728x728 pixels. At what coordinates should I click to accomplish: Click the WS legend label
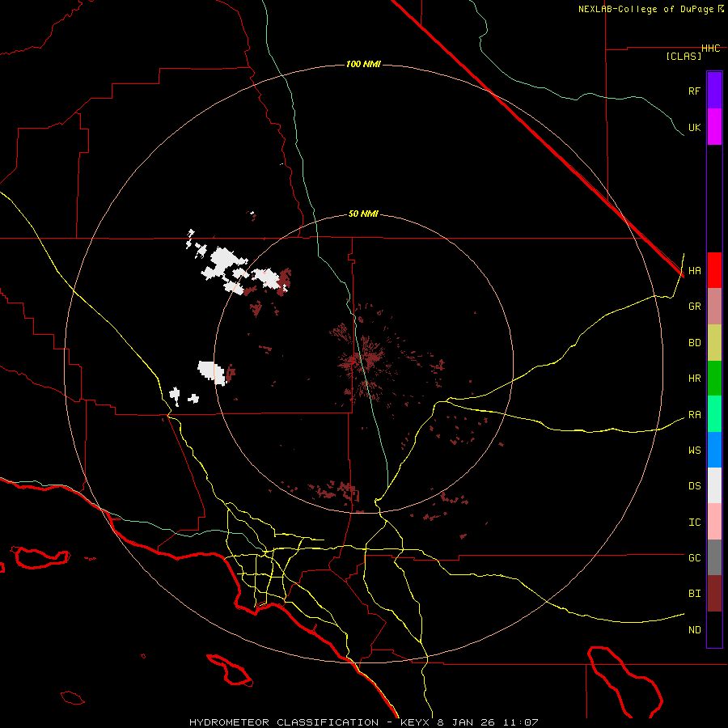click(694, 451)
